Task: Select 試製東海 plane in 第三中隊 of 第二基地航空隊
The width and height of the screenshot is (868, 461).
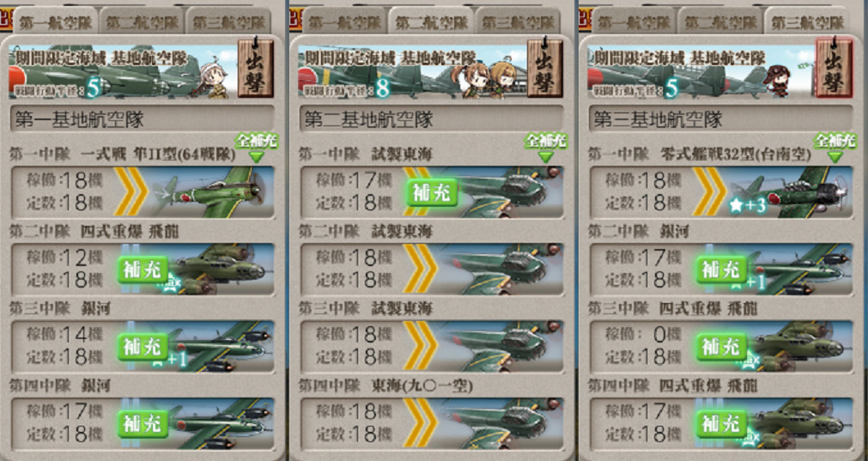Action: (432, 347)
